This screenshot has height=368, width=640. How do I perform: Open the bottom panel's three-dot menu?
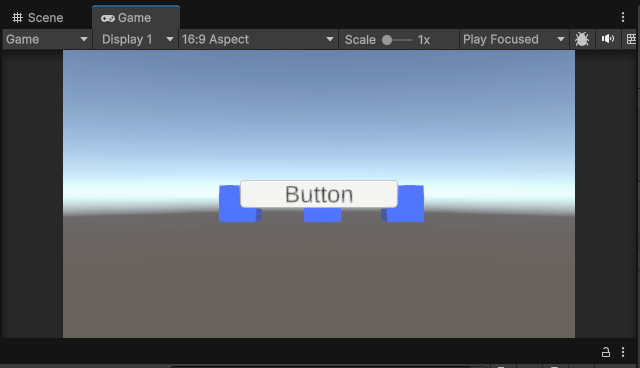(623, 352)
